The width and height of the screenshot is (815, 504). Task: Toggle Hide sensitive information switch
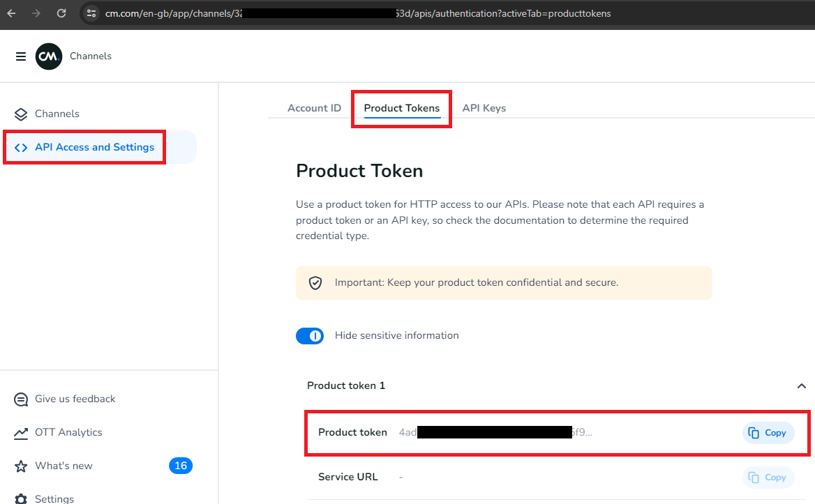tap(310, 336)
